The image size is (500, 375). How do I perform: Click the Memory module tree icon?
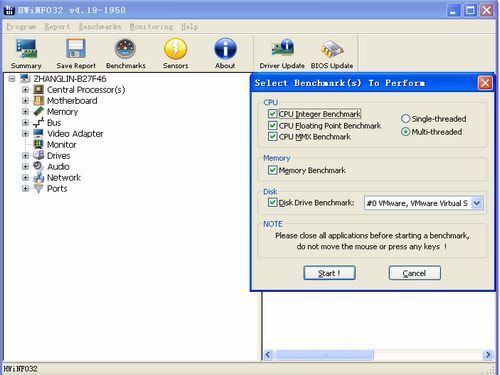[39, 112]
